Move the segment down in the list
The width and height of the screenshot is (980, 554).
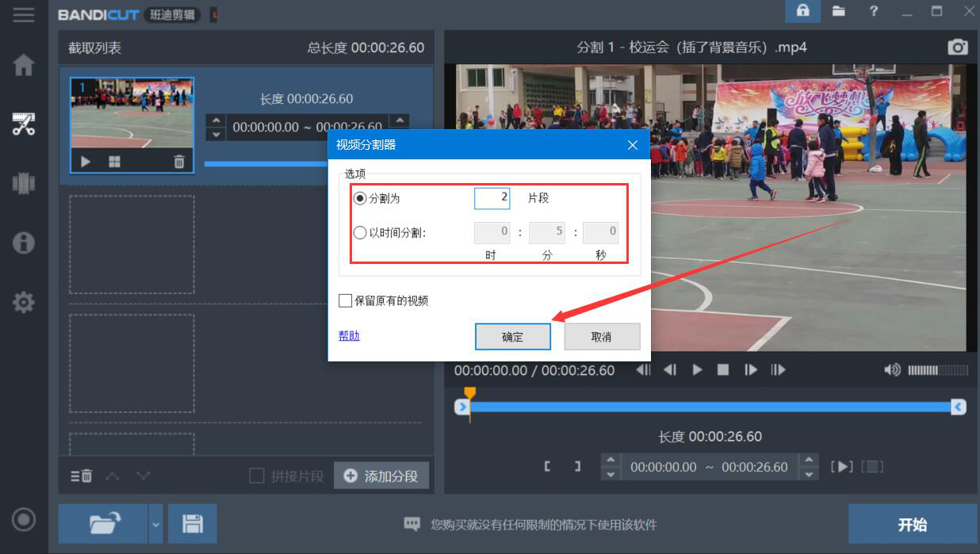click(143, 476)
